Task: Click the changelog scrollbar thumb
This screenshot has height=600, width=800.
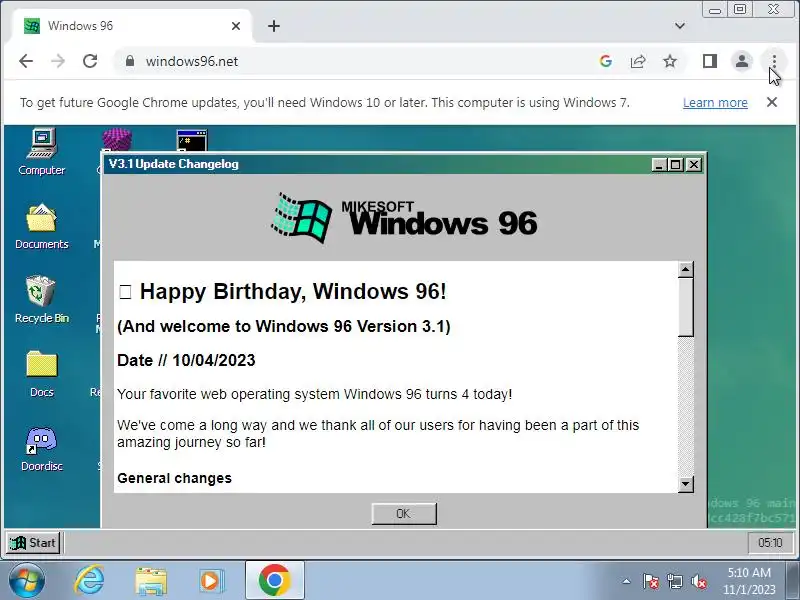Action: (x=685, y=307)
